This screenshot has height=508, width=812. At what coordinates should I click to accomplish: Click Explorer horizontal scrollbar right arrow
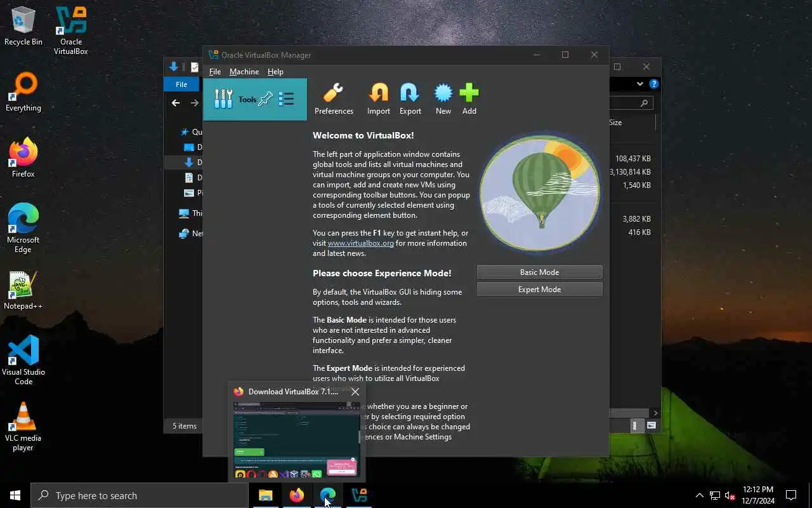tap(655, 413)
